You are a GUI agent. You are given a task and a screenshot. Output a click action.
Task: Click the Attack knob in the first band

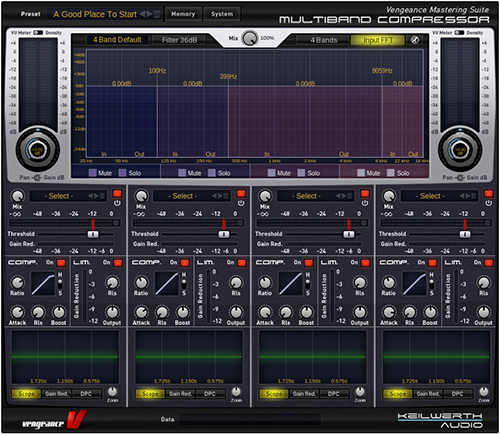click(x=17, y=312)
